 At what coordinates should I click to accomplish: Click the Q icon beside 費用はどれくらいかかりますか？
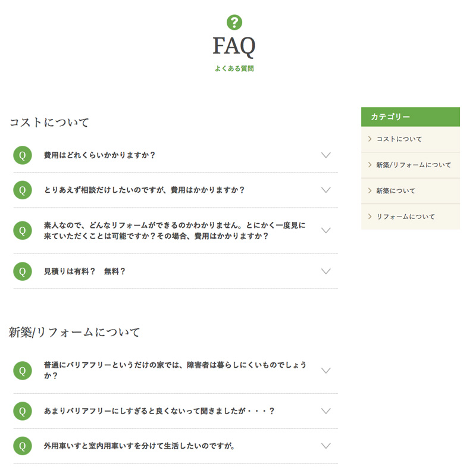pos(23,155)
